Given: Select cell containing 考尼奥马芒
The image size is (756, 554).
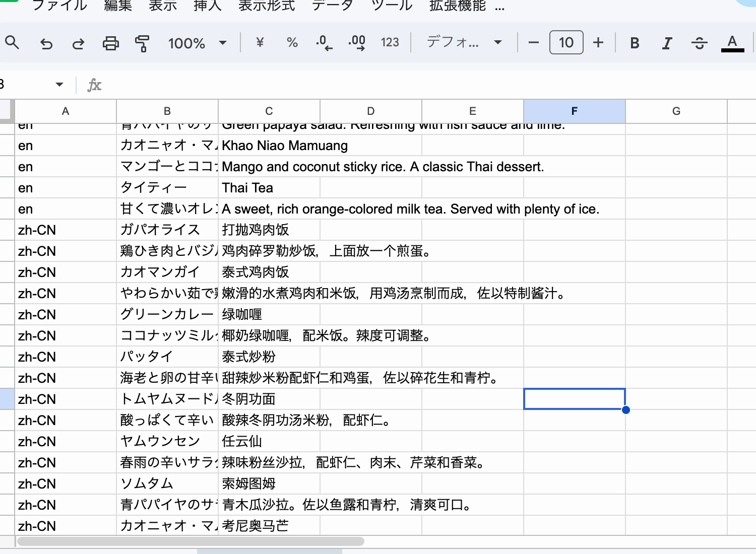Looking at the screenshot, I should pos(269,526).
